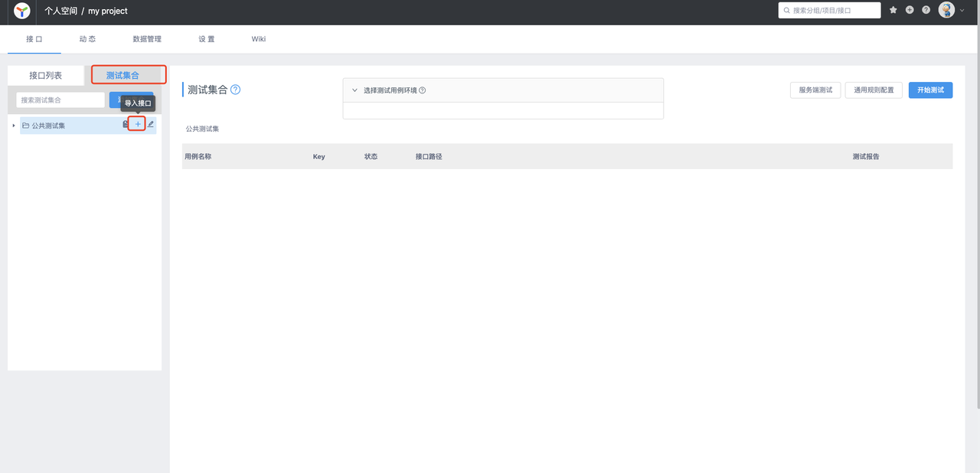
Task: Click the 开始测试 button
Action: 930,90
